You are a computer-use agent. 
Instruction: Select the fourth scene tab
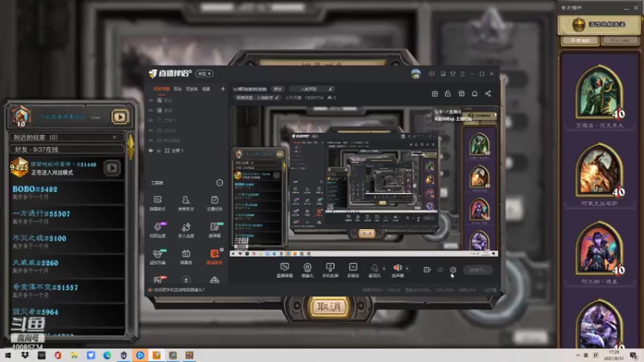206,88
